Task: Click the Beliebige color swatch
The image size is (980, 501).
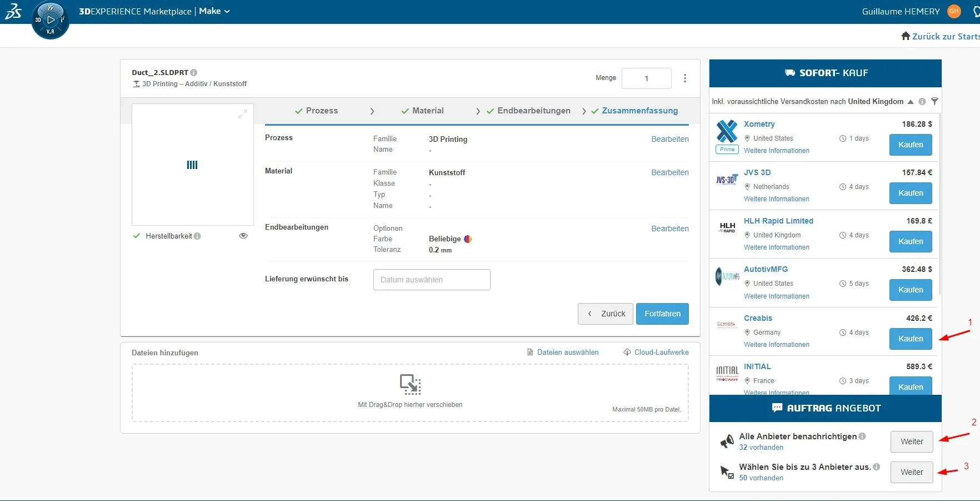Action: pyautogui.click(x=468, y=239)
